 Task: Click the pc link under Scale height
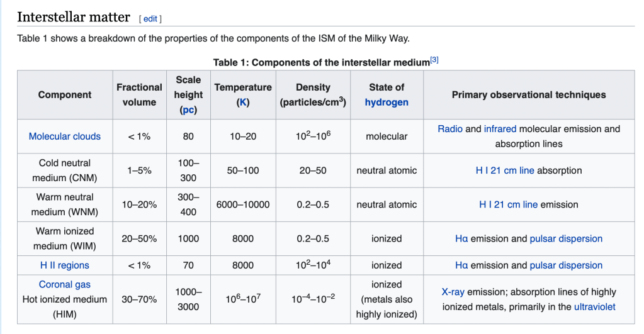tap(188, 109)
